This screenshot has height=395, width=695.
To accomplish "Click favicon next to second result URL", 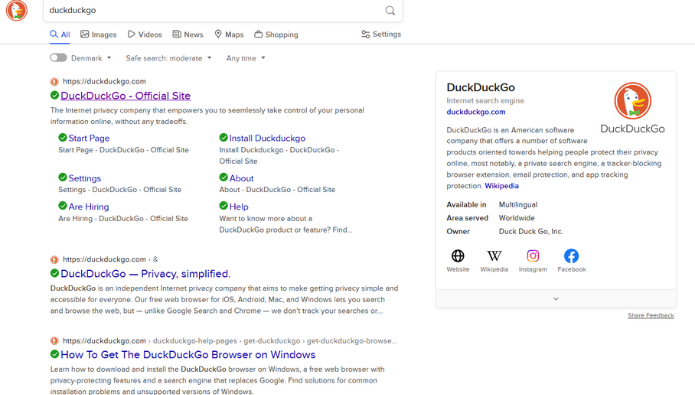I will pyautogui.click(x=54, y=259).
